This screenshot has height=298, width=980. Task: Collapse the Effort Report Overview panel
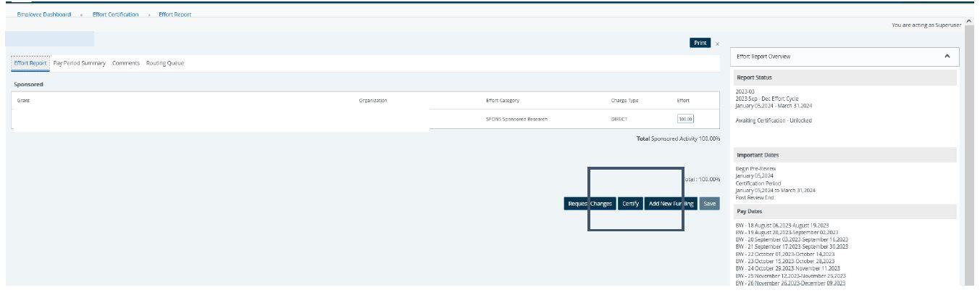tap(947, 56)
